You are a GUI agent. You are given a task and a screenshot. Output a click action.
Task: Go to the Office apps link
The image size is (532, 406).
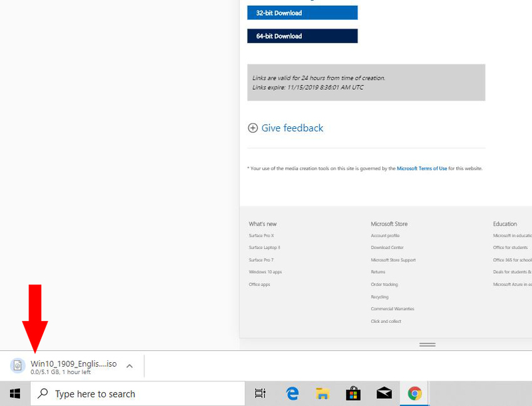(259, 284)
